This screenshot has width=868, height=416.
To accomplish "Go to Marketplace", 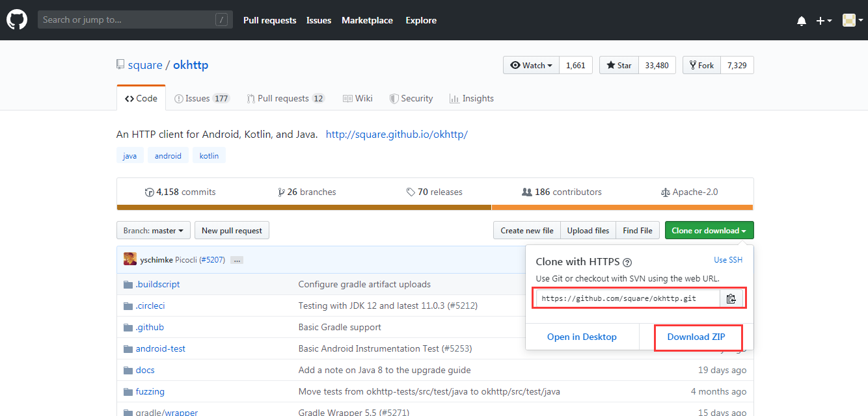I will click(367, 20).
